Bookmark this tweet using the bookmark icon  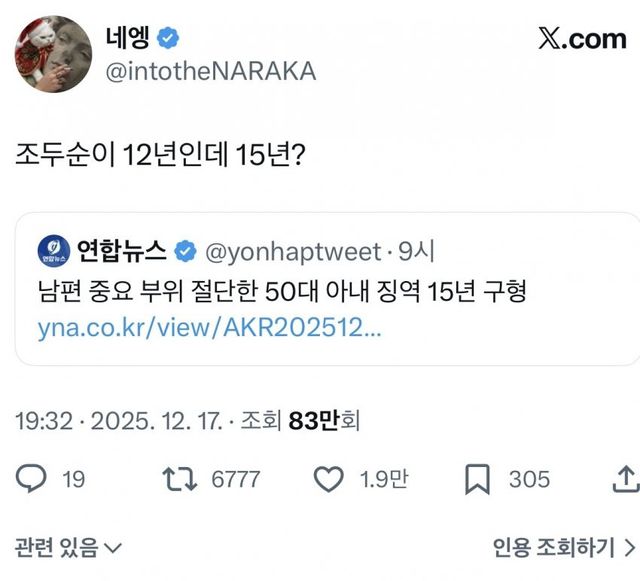[x=479, y=480]
